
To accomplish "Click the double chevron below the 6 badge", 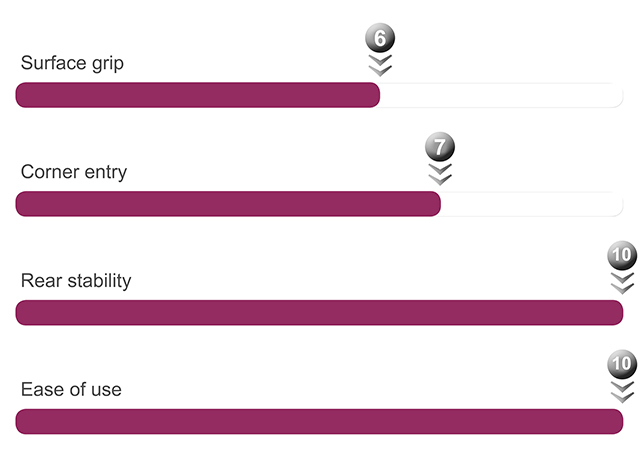I will click(x=380, y=65).
